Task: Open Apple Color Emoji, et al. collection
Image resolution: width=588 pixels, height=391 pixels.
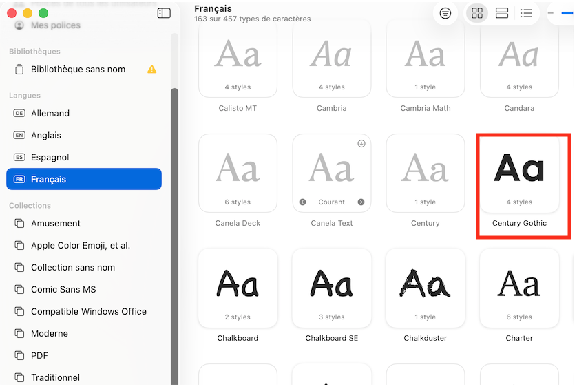Action: pos(84,246)
